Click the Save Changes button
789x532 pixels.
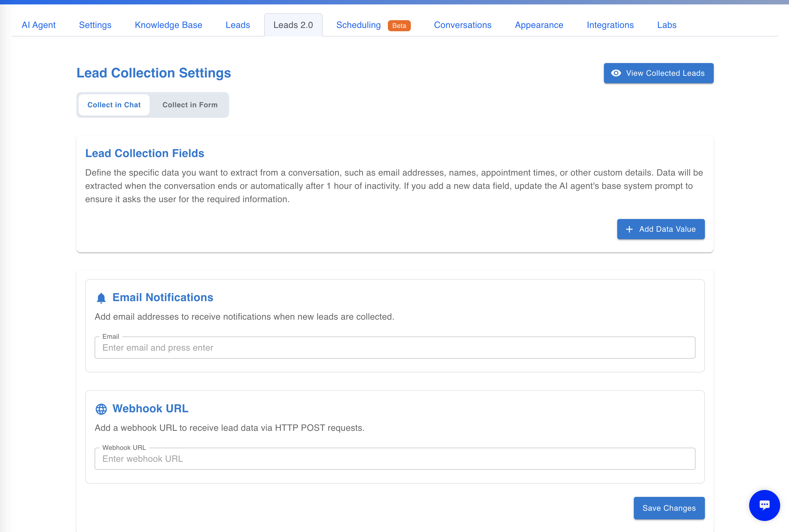point(669,508)
